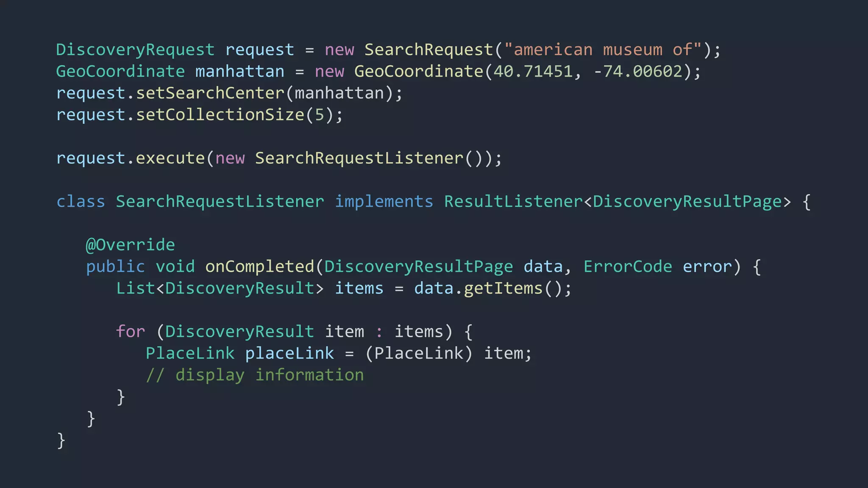Click the class keyword
The height and width of the screenshot is (488, 868).
click(81, 202)
